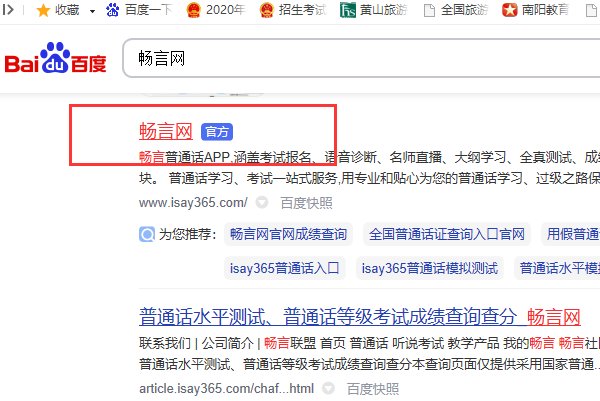Image resolution: width=600 pixels, height=401 pixels.
Task: Open 百度快照 for www.isay365.com result
Action: 306,203
